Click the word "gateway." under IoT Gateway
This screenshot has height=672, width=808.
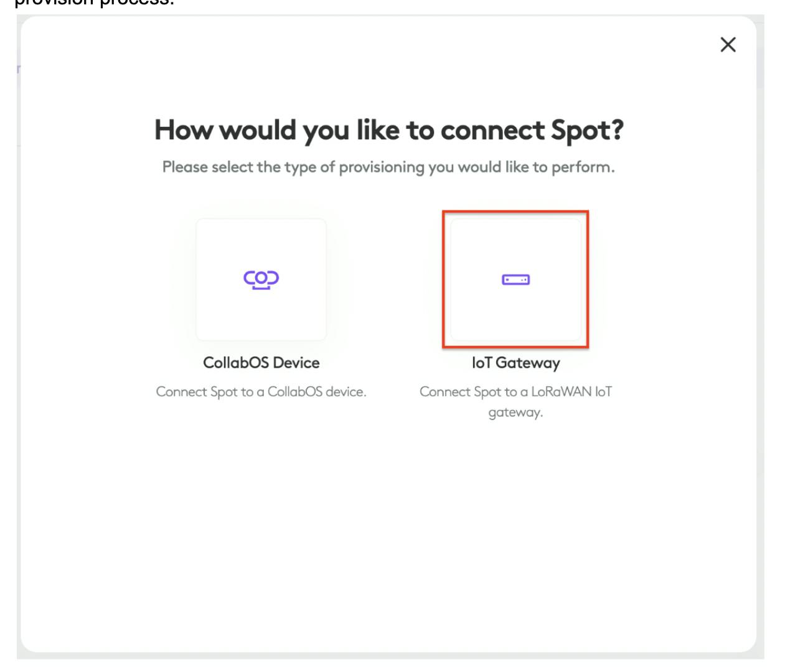(x=515, y=413)
